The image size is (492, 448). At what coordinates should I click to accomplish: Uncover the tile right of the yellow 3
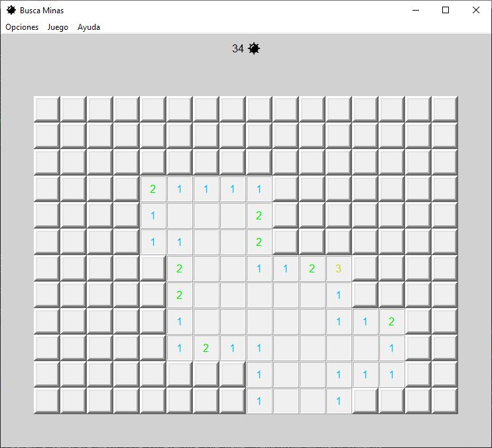365,268
